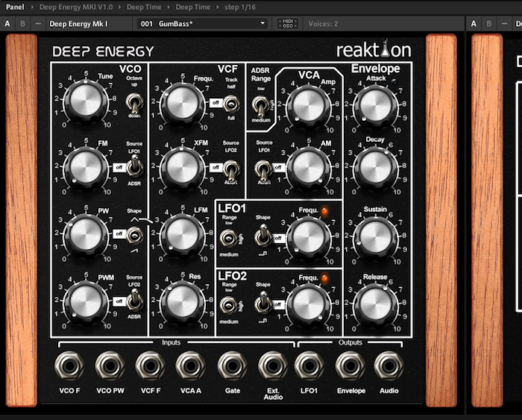522x420 pixels.
Task: Click the VCO FM knob
Action: [86, 168]
